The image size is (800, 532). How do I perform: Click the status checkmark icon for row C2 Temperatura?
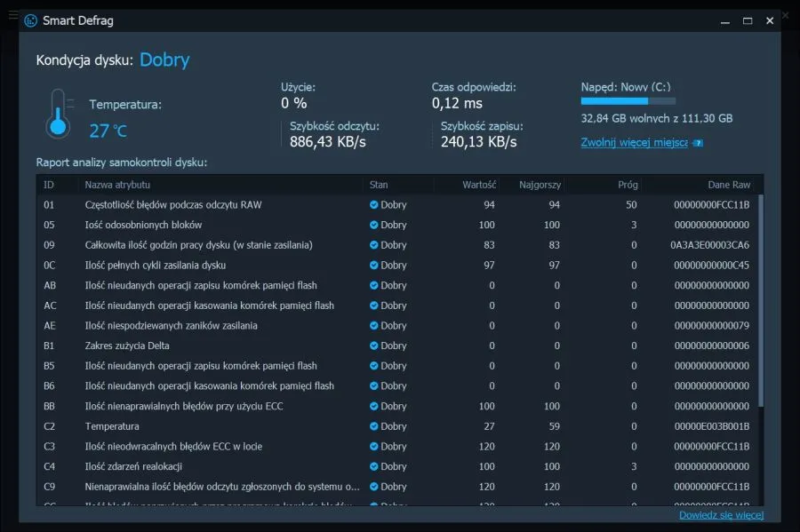tap(374, 426)
